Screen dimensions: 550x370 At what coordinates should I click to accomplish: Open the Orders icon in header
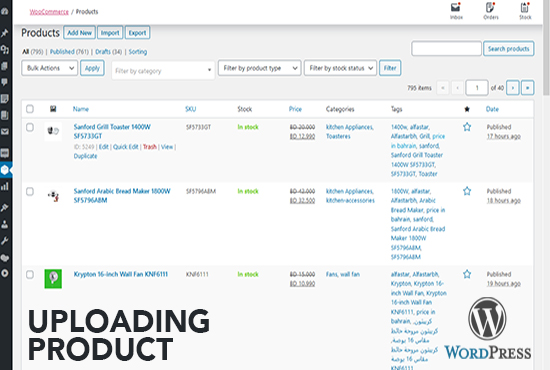click(490, 11)
